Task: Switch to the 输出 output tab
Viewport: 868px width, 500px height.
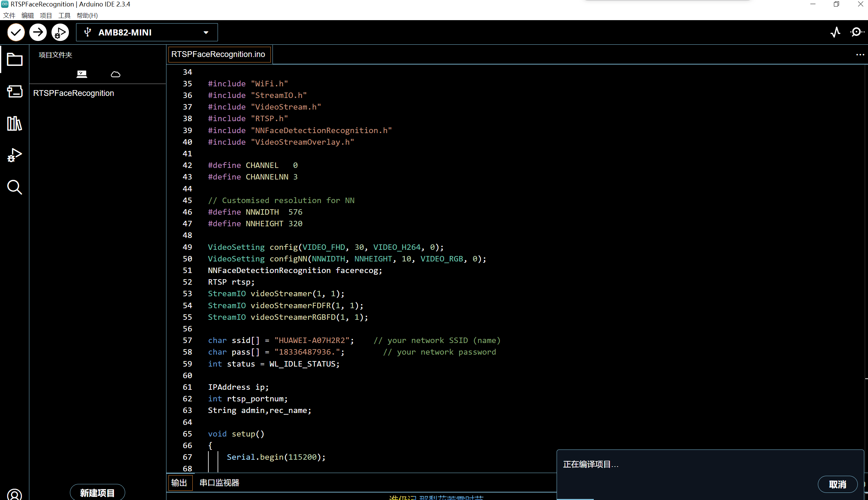Action: click(x=179, y=483)
